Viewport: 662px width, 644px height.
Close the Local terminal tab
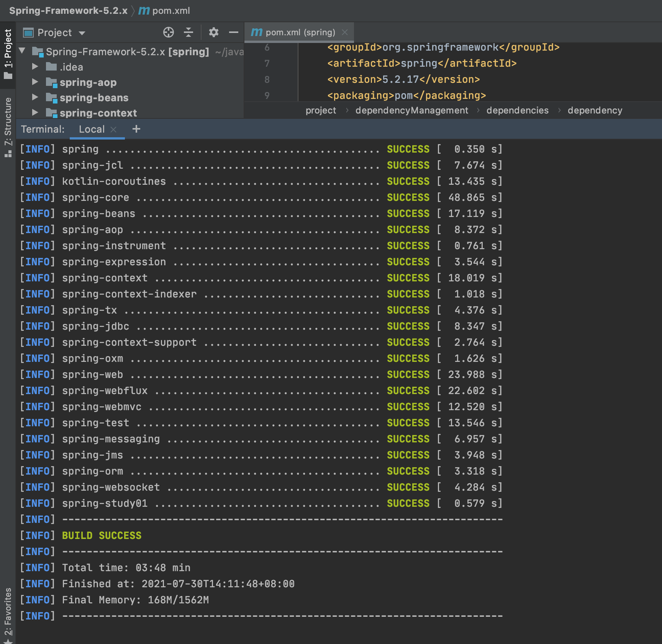[113, 130]
